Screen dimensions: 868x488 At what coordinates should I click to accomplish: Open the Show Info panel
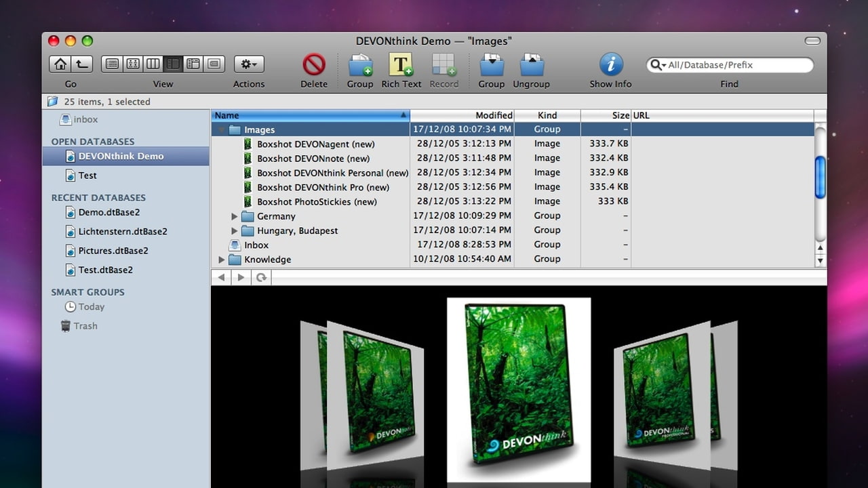(x=611, y=65)
